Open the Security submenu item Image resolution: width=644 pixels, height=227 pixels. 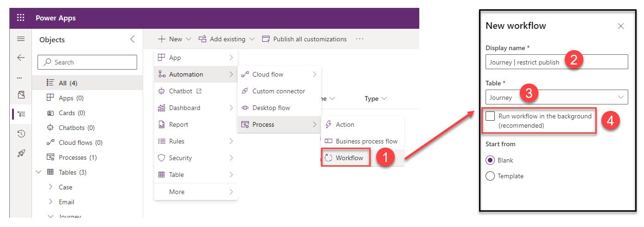tap(196, 158)
